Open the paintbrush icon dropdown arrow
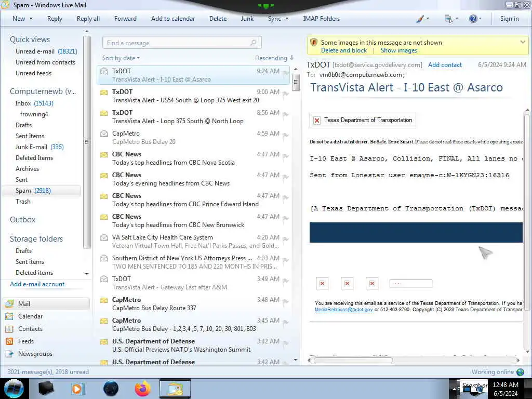The width and height of the screenshot is (532, 399). tap(428, 19)
